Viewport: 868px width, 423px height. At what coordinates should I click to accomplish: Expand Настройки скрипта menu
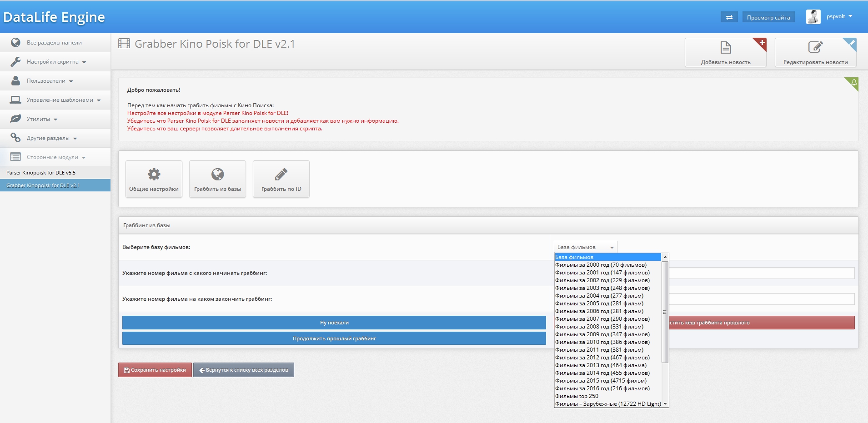56,61
